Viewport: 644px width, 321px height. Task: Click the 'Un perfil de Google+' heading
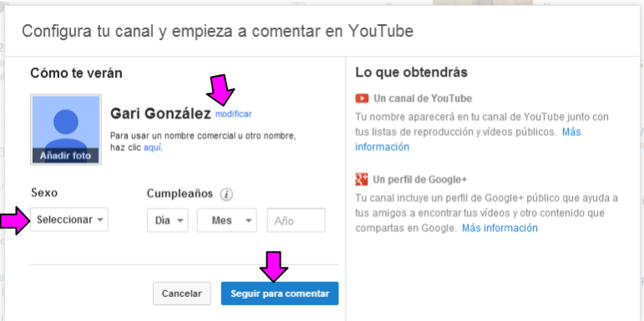click(420, 180)
